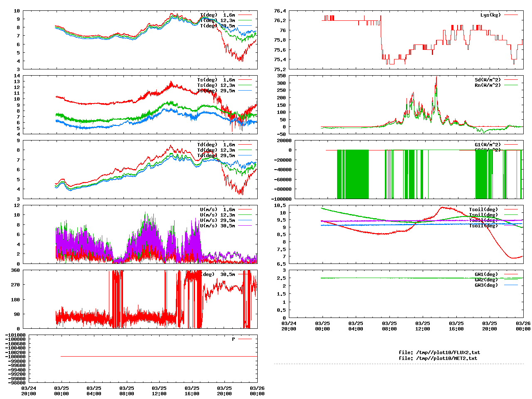Select the Ts(deg) 12.3m legend entry
The image size is (532, 399).
click(x=216, y=85)
